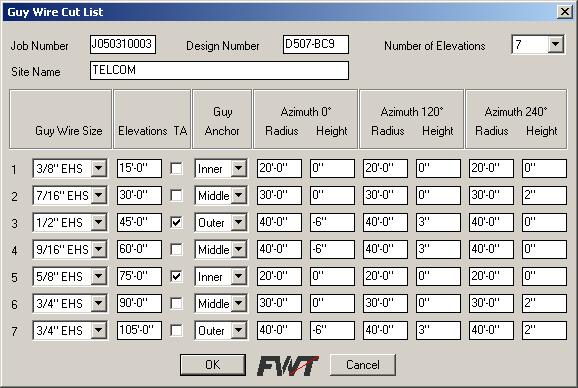This screenshot has width=578, height=388.
Task: Tick the TA checkbox for row 6
Action: (176, 303)
